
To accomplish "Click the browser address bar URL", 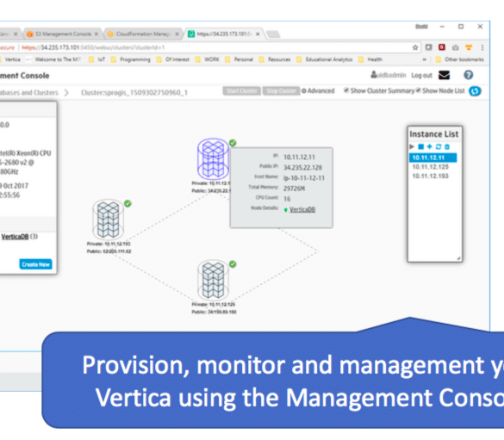I will tap(93, 47).
